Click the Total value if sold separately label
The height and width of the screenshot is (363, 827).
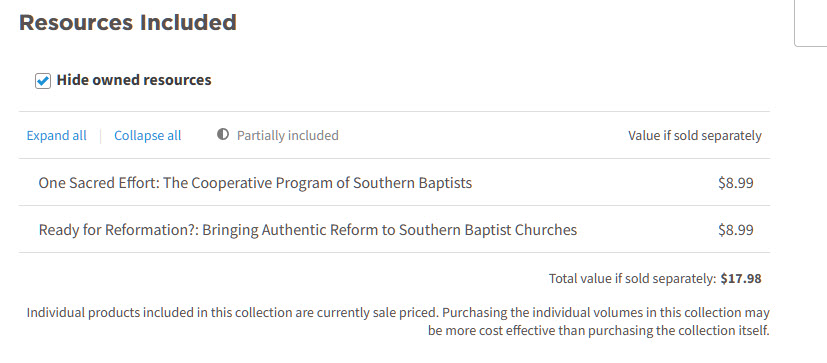(x=633, y=279)
